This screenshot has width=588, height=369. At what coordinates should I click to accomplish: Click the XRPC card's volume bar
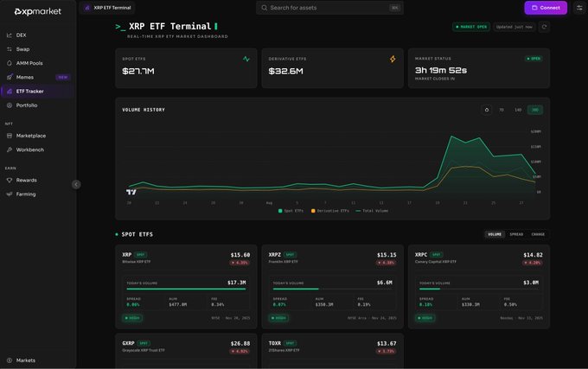pos(479,289)
